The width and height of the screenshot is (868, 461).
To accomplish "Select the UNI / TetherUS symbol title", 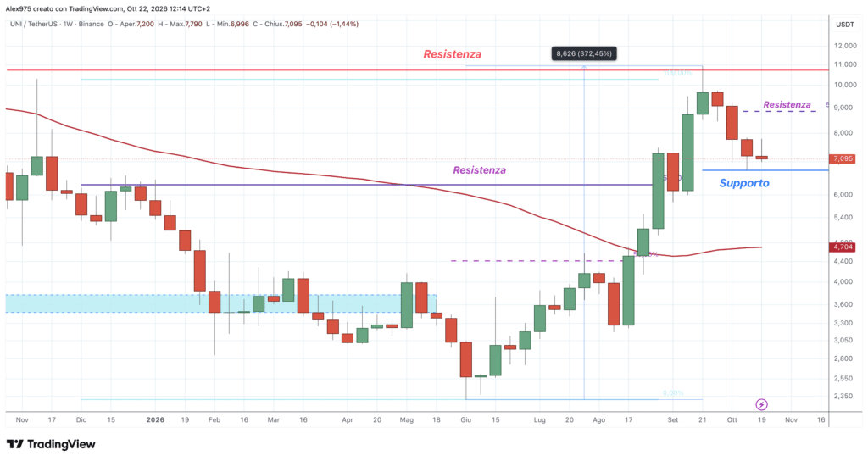I will coord(33,25).
